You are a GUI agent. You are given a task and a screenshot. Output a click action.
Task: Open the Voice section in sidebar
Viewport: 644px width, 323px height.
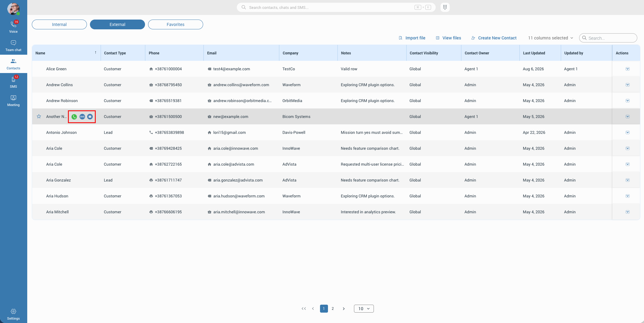click(x=13, y=27)
